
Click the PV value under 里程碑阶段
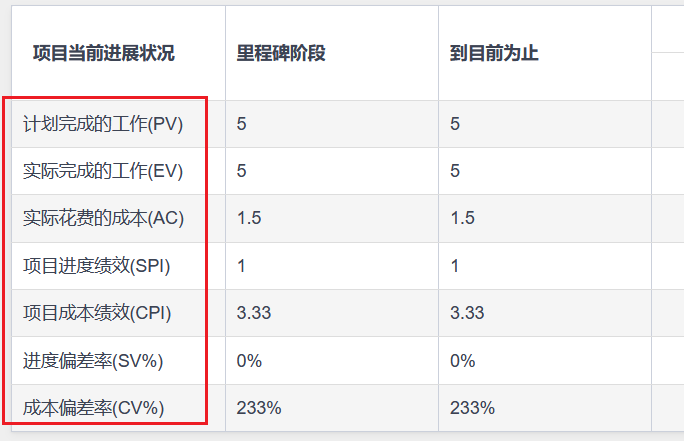(x=242, y=124)
